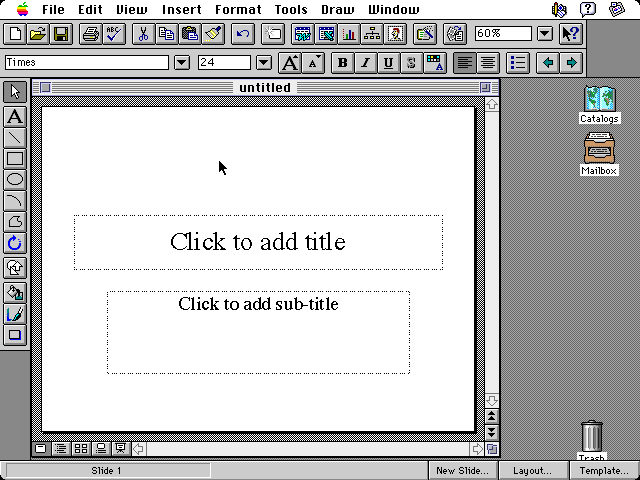Open a file using the Open folder icon

click(x=38, y=34)
